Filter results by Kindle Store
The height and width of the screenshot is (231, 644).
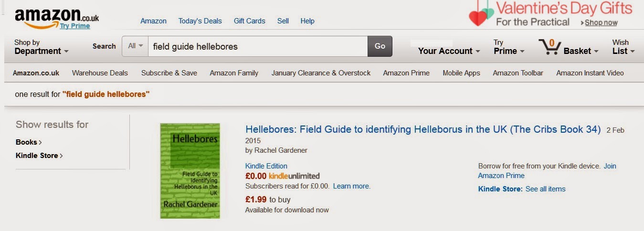click(x=37, y=156)
